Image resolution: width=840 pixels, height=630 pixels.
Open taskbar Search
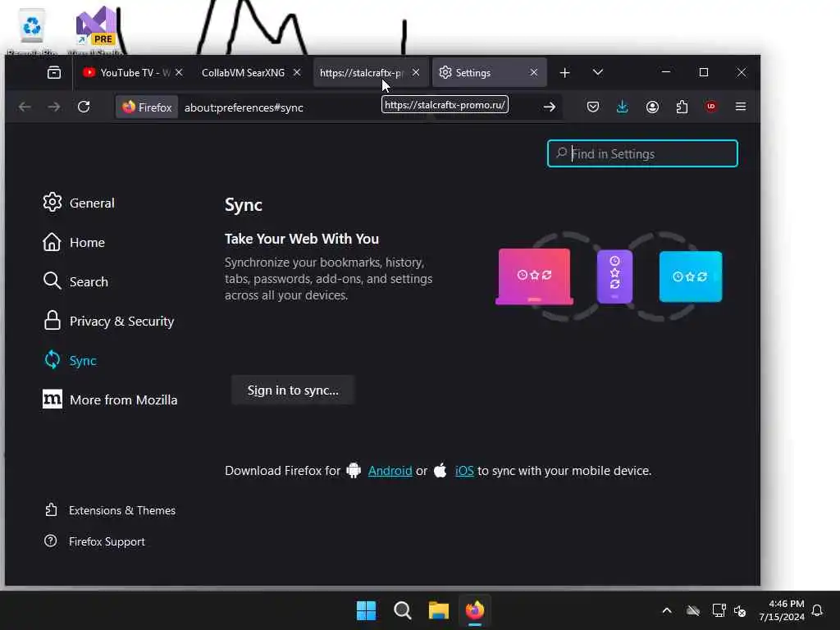point(402,610)
